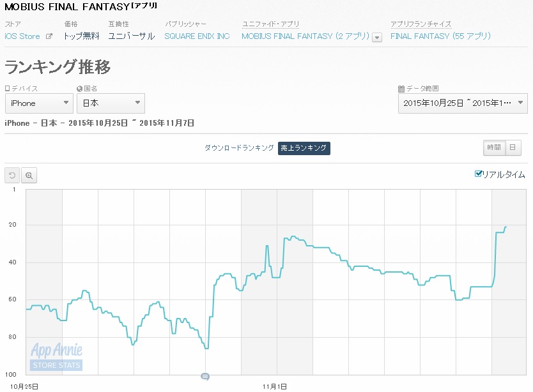Click the ランキング推移 heading
The width and height of the screenshot is (533, 392).
58,66
